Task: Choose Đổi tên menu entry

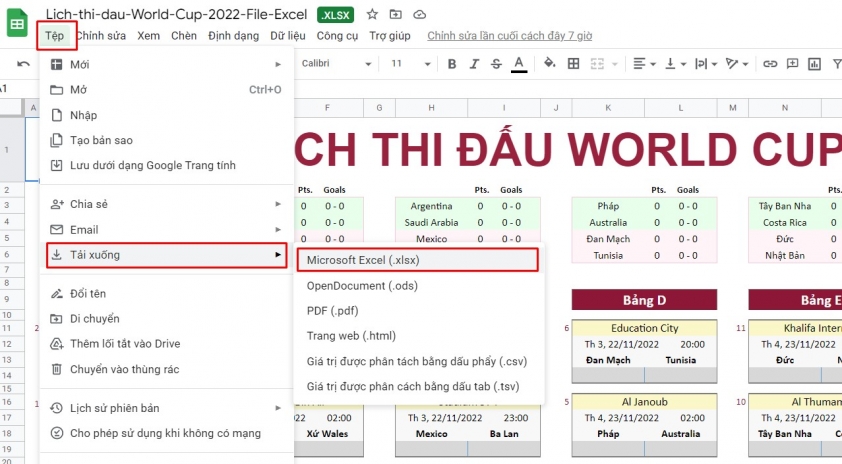Action: [166, 294]
